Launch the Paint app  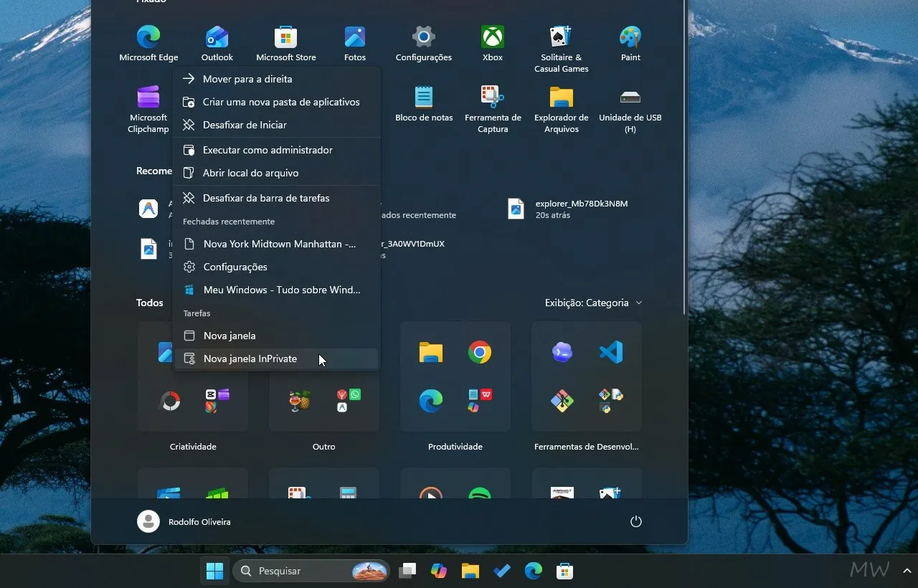[630, 44]
